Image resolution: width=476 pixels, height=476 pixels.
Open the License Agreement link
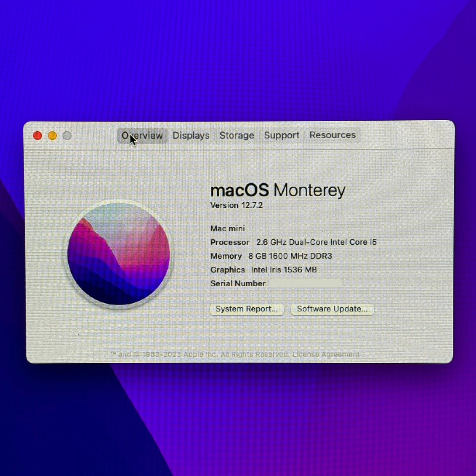click(326, 354)
